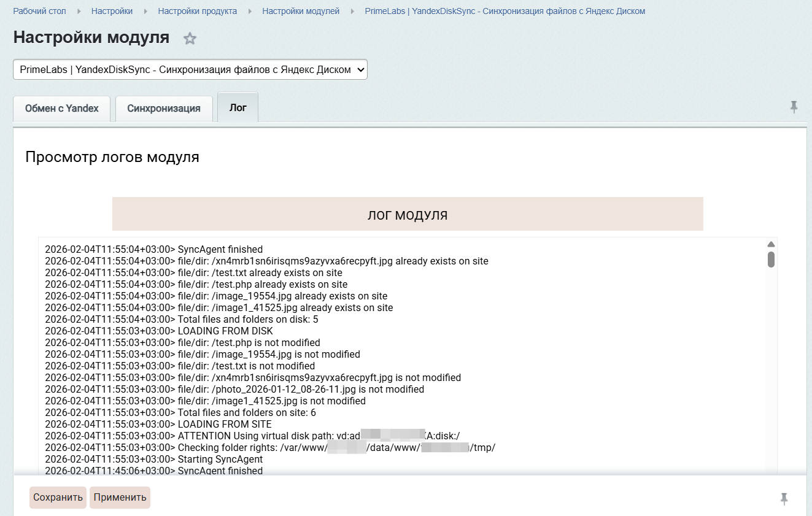Go to Рабочий стол breadcrumb link
The width and height of the screenshot is (812, 516).
39,12
